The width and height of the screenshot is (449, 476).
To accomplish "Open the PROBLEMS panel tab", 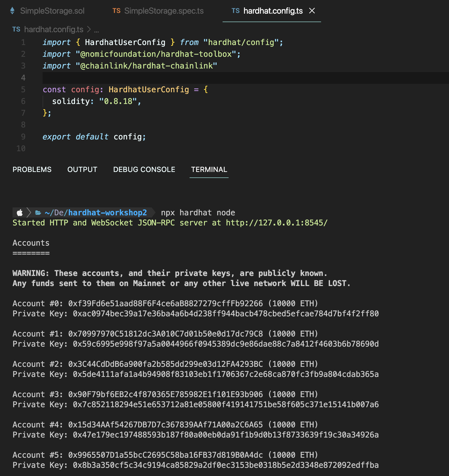I will coord(32,169).
